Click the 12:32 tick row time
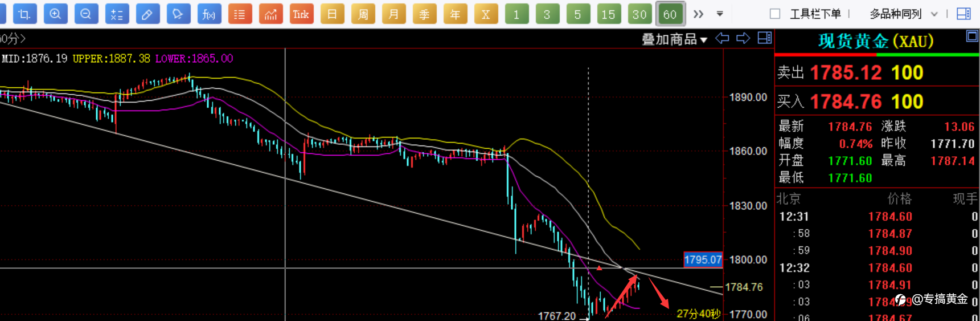Image resolution: width=980 pixels, height=321 pixels. pyautogui.click(x=794, y=268)
